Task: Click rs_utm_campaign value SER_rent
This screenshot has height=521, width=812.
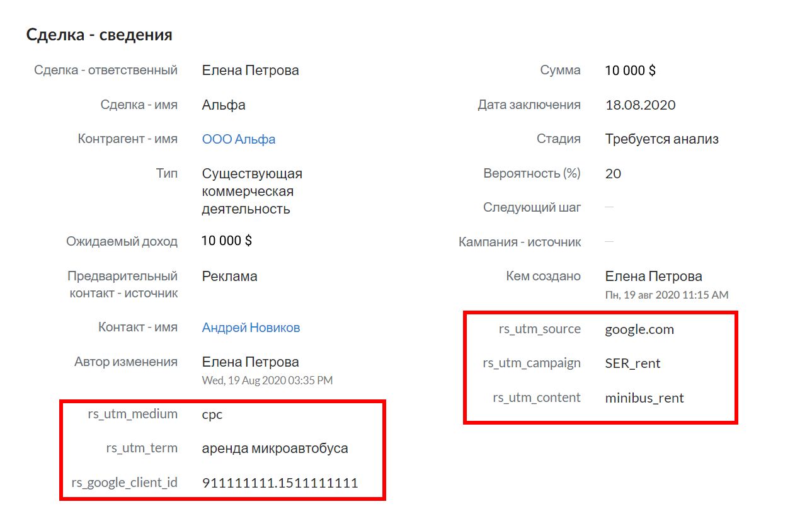Action: 632,364
